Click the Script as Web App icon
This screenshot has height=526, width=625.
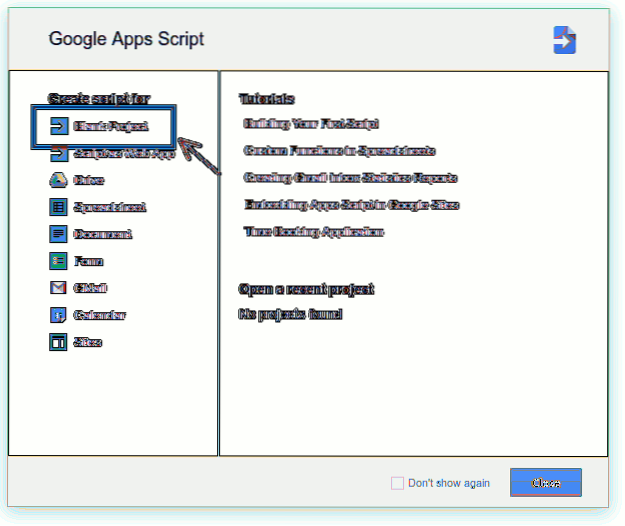(58, 154)
